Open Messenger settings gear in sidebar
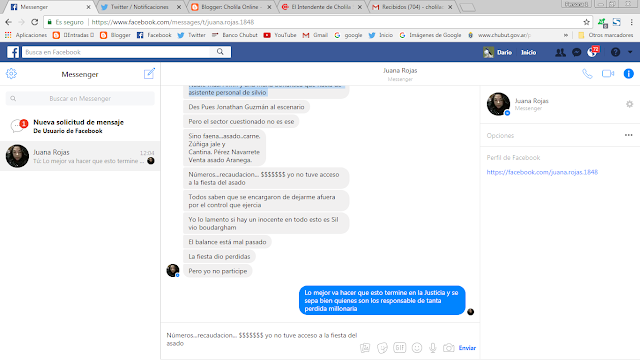The width and height of the screenshot is (640, 360). tap(11, 73)
